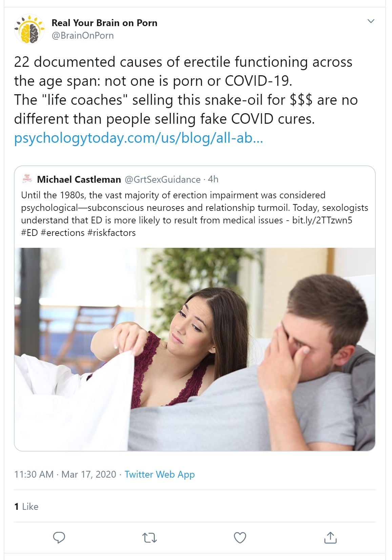Viewport: 392px width, 560px height.
Task: Click the retweet arrows icon
Action: coord(149,538)
